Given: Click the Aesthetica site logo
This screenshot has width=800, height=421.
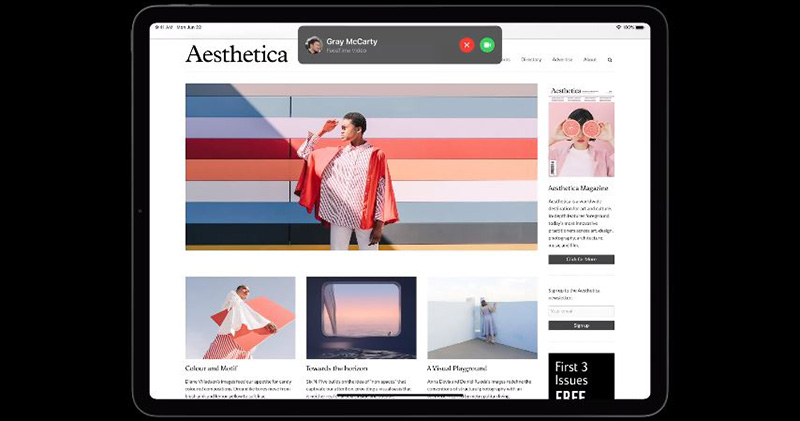Looking at the screenshot, I should [237, 54].
